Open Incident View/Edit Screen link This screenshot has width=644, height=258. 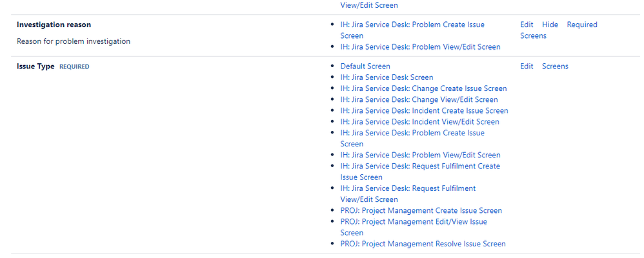[x=419, y=122]
